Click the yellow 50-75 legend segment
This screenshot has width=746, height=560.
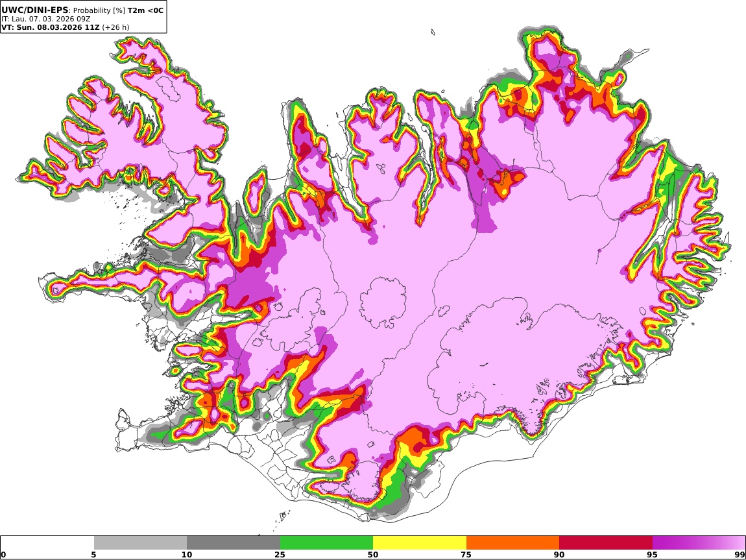[420, 542]
